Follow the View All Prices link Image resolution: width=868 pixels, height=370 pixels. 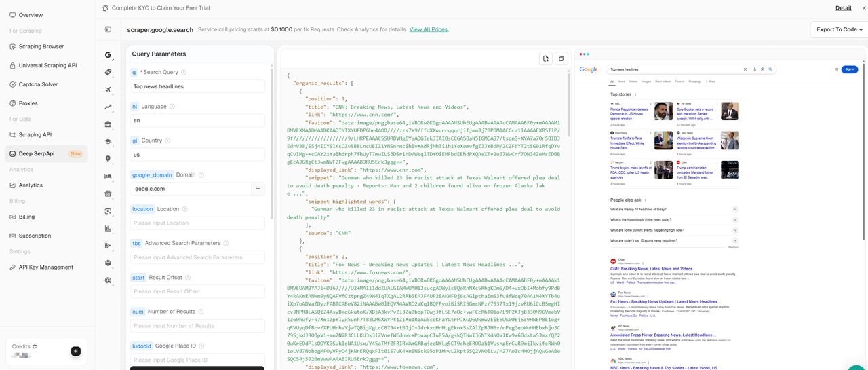tap(429, 29)
